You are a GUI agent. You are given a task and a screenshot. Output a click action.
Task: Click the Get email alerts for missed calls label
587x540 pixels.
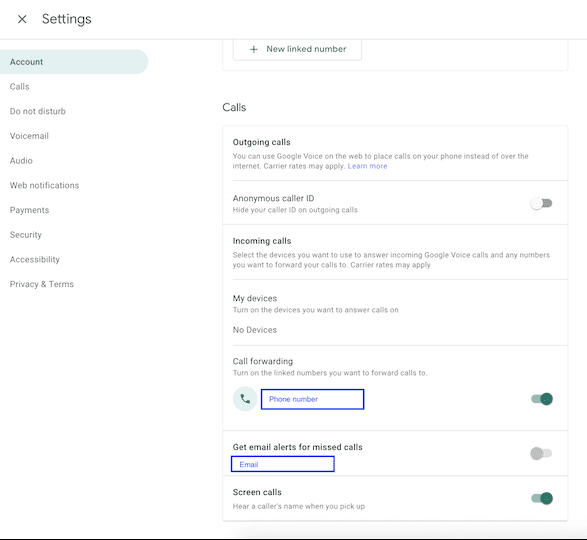tap(298, 447)
